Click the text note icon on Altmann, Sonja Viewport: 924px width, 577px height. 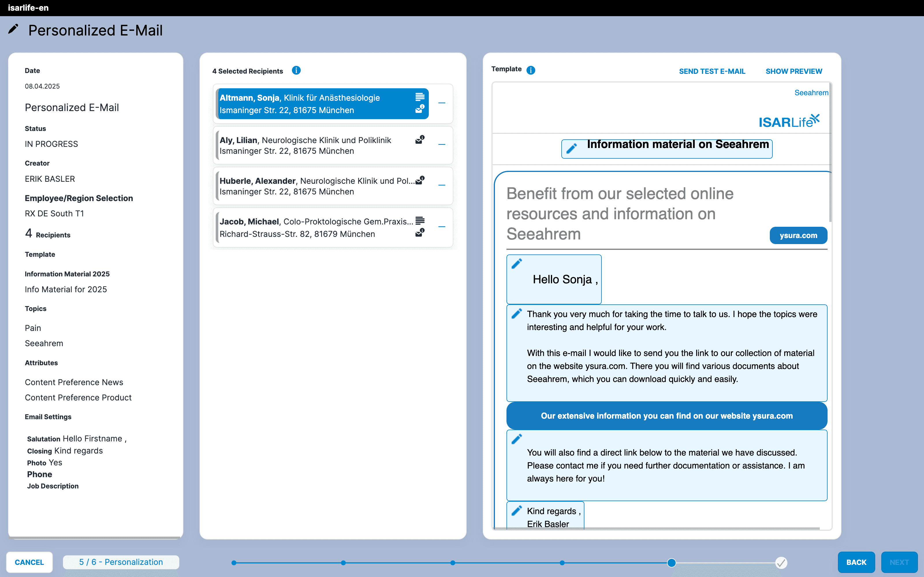pos(420,97)
